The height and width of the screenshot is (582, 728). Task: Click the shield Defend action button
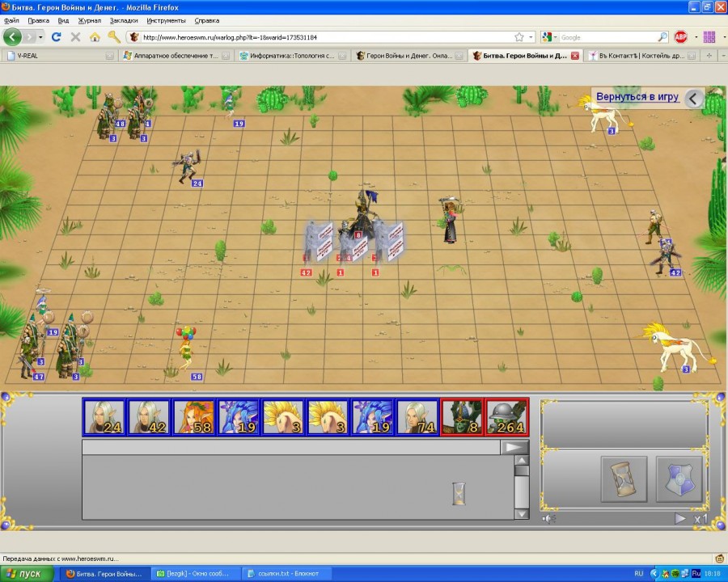click(679, 479)
